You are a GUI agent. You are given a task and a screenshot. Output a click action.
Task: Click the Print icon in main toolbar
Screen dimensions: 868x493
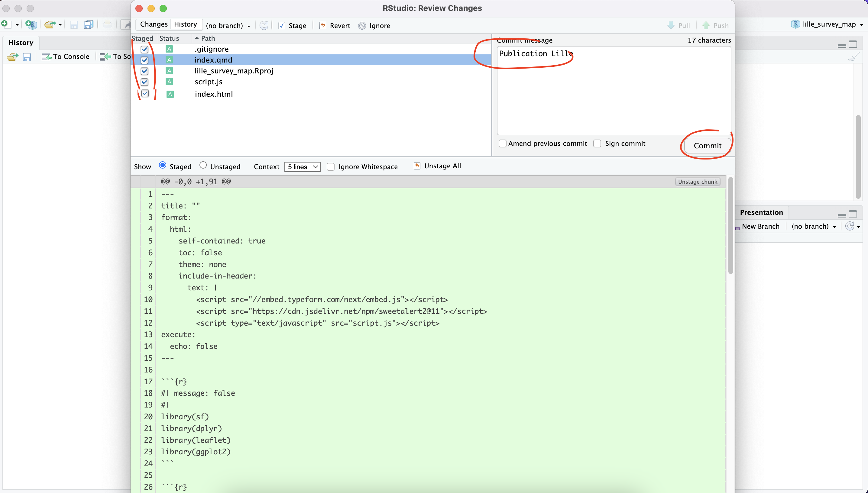click(x=107, y=24)
